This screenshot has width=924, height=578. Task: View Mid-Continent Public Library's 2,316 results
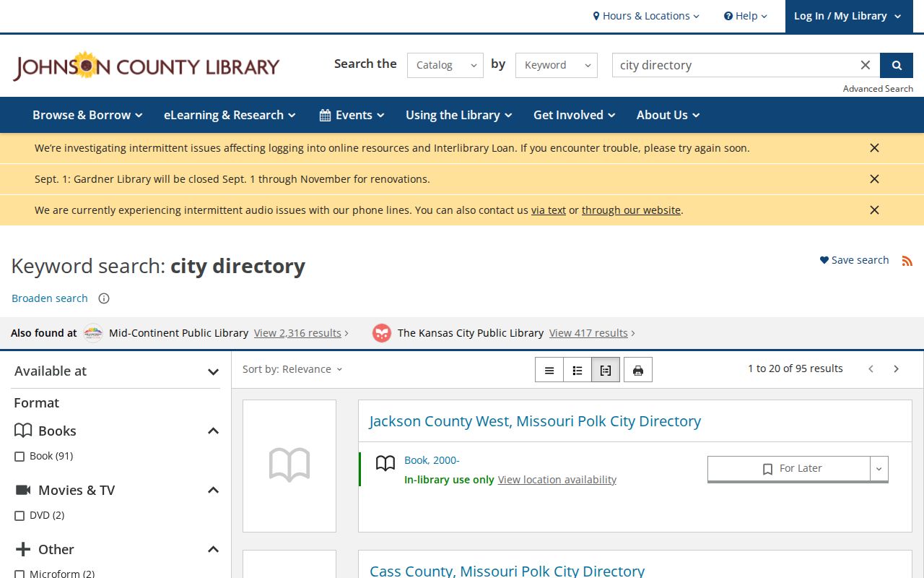tap(301, 333)
